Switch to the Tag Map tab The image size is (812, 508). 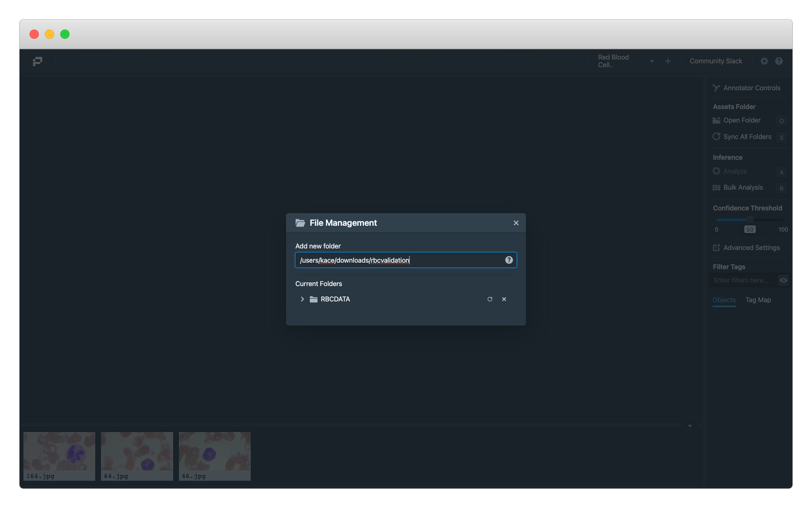[x=758, y=300]
